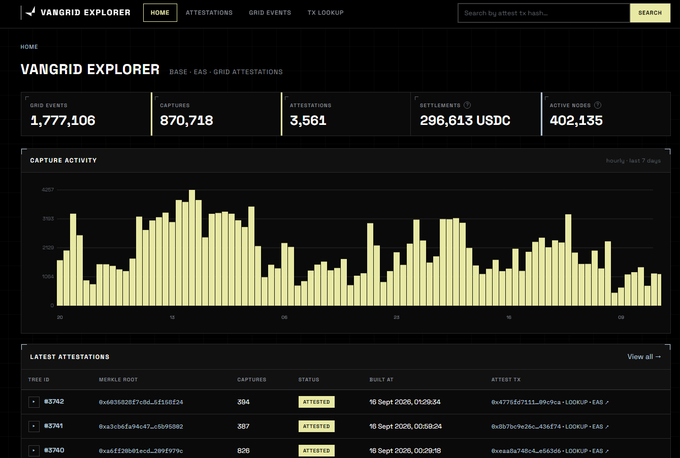Open EAS external link for row #3740
680x458 pixels.
point(600,451)
